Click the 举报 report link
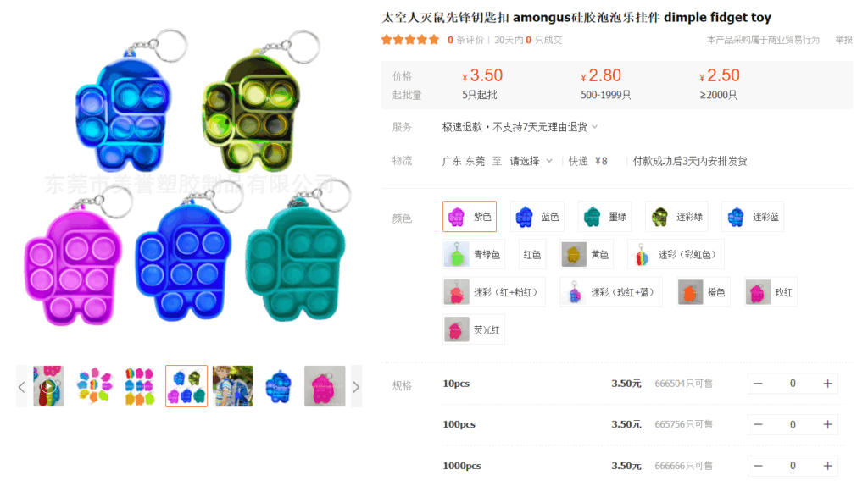This screenshot has height=492, width=868. coord(843,40)
